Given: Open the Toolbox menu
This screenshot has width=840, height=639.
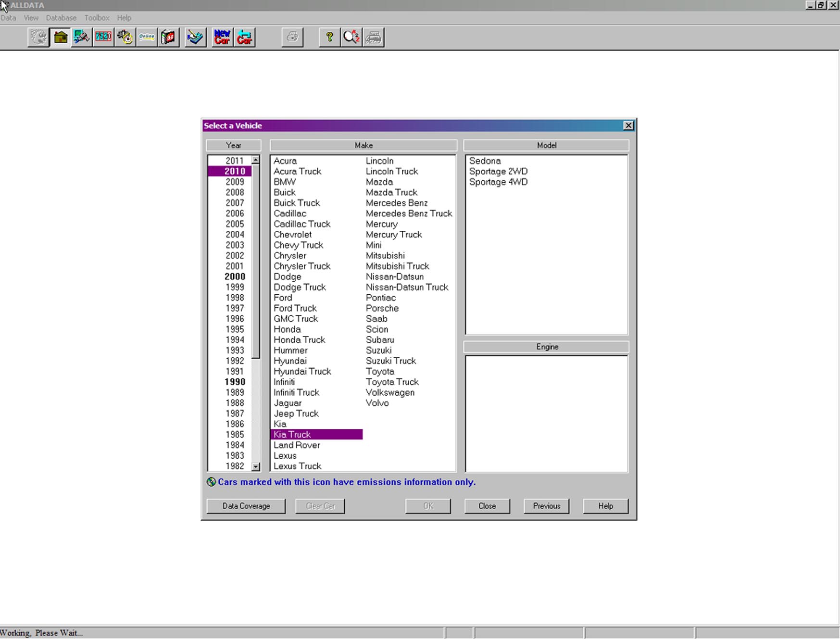Looking at the screenshot, I should [x=97, y=18].
